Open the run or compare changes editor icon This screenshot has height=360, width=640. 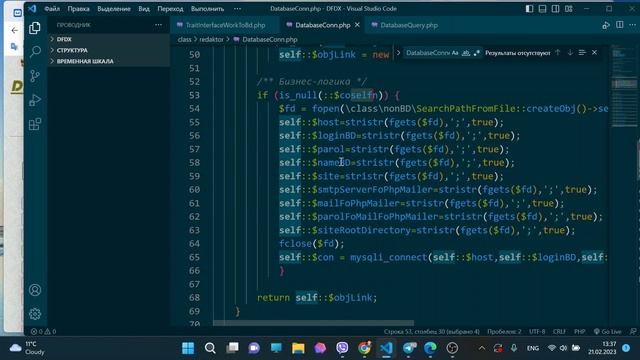[606, 25]
